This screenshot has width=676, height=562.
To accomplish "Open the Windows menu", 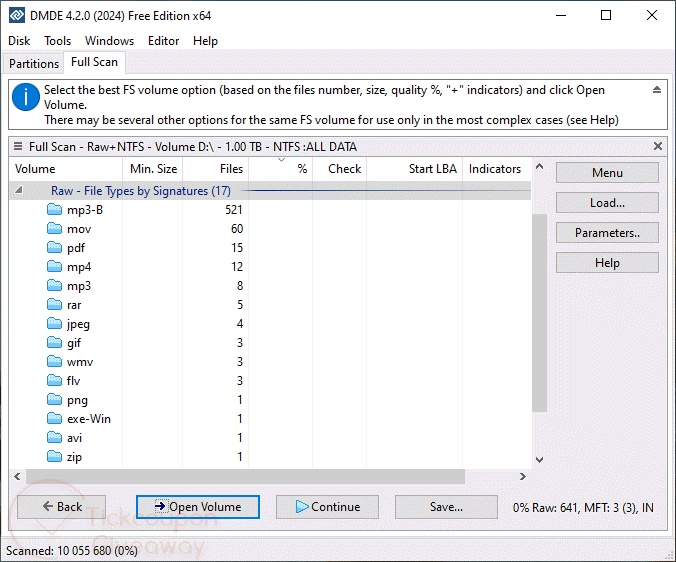I will click(110, 41).
